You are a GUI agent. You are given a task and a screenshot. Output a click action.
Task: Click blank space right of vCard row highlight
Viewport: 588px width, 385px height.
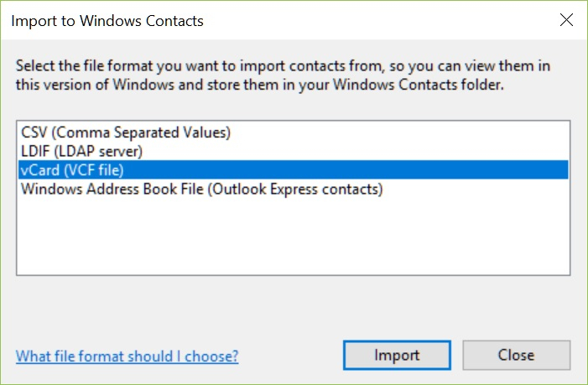click(x=419, y=170)
